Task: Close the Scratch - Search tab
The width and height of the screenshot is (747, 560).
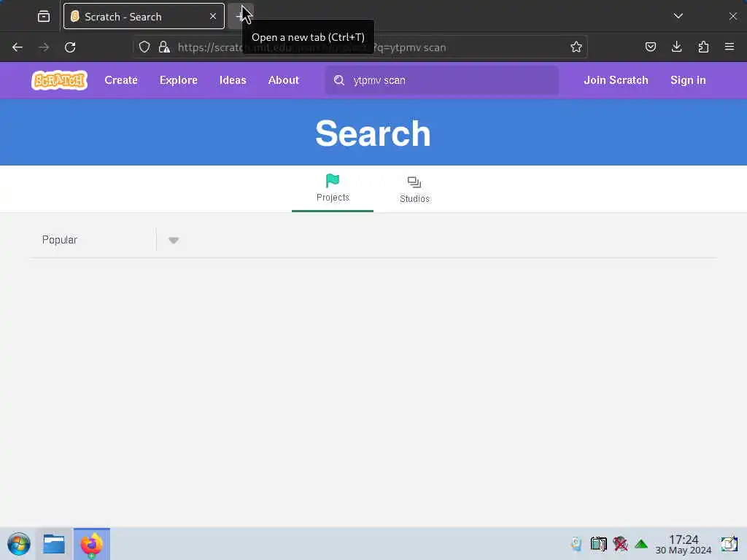Action: tap(213, 16)
